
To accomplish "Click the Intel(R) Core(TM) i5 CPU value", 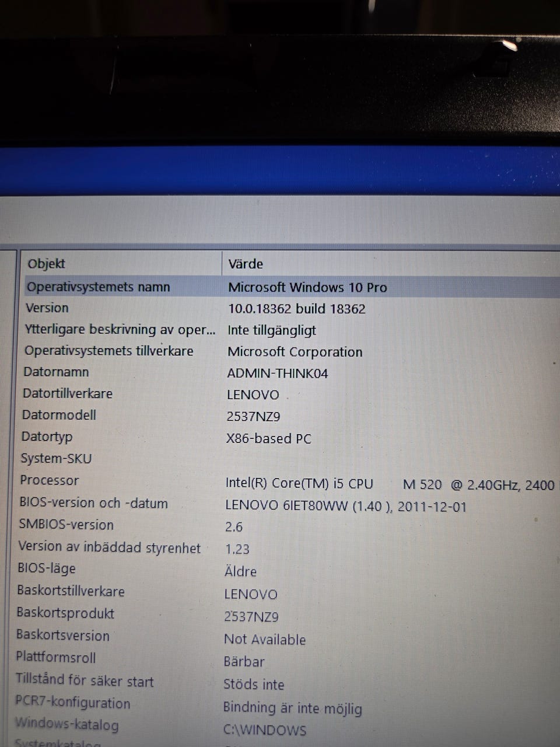I will pos(299,483).
